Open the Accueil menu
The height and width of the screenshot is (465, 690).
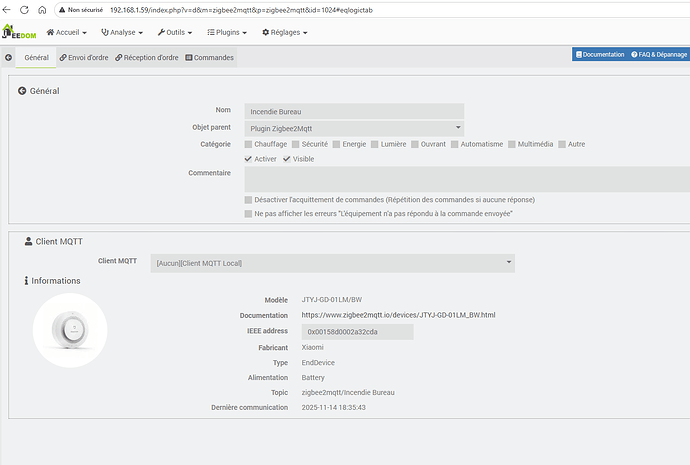pos(66,32)
